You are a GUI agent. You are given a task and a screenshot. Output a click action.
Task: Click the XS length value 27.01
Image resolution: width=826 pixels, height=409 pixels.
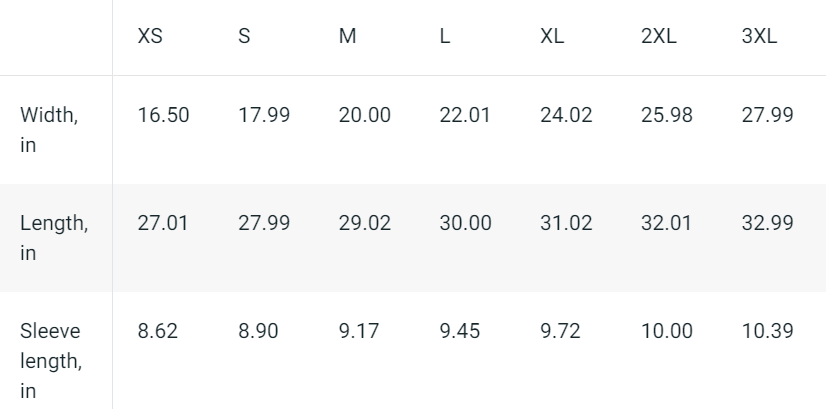[x=163, y=223]
